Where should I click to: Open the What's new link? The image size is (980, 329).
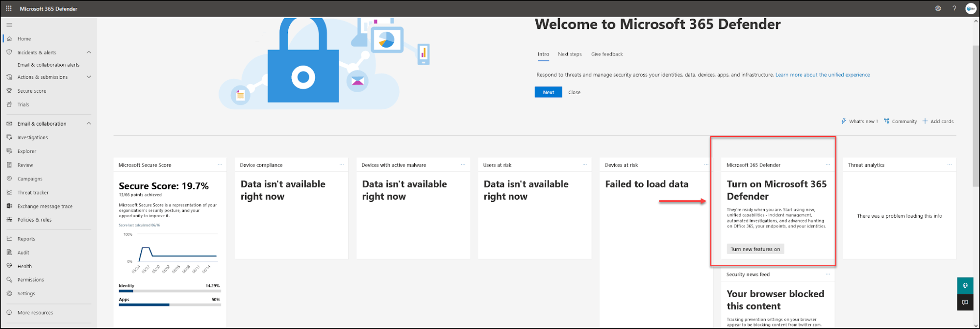(x=860, y=121)
